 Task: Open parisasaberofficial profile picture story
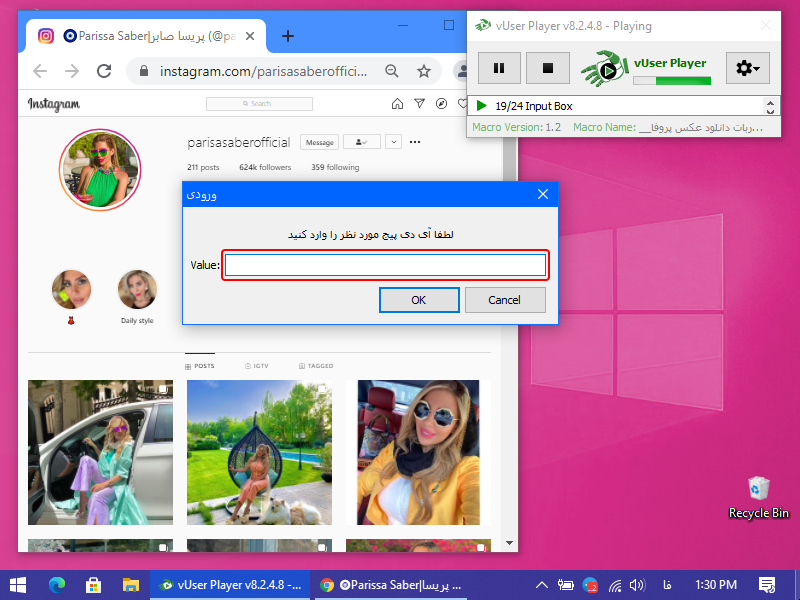tap(100, 169)
